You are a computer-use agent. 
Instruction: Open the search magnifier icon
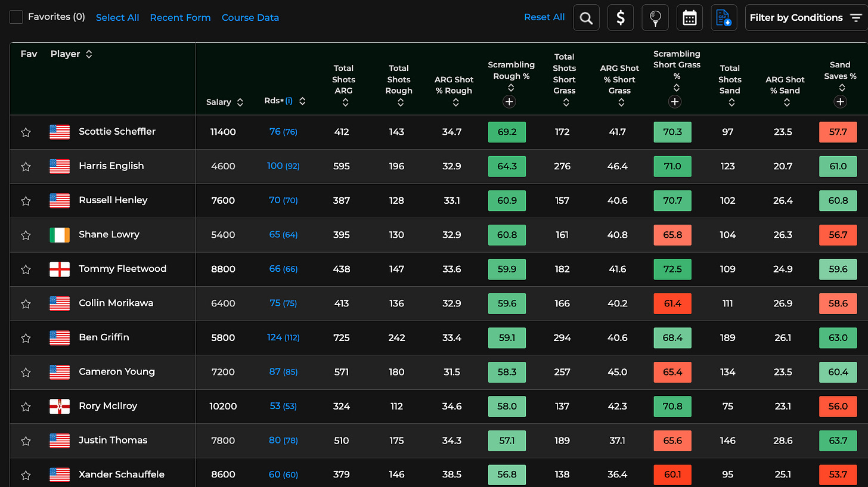pyautogui.click(x=586, y=18)
